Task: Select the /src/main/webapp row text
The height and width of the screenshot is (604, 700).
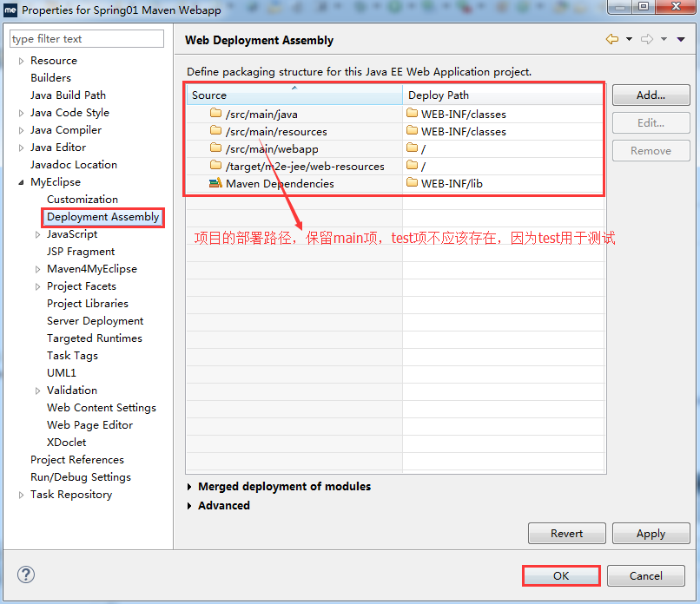Action: coord(272,149)
